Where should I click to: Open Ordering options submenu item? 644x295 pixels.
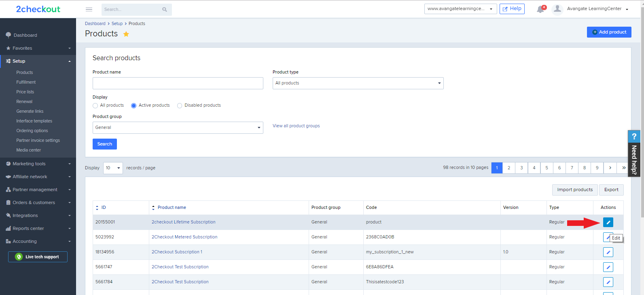(x=32, y=131)
